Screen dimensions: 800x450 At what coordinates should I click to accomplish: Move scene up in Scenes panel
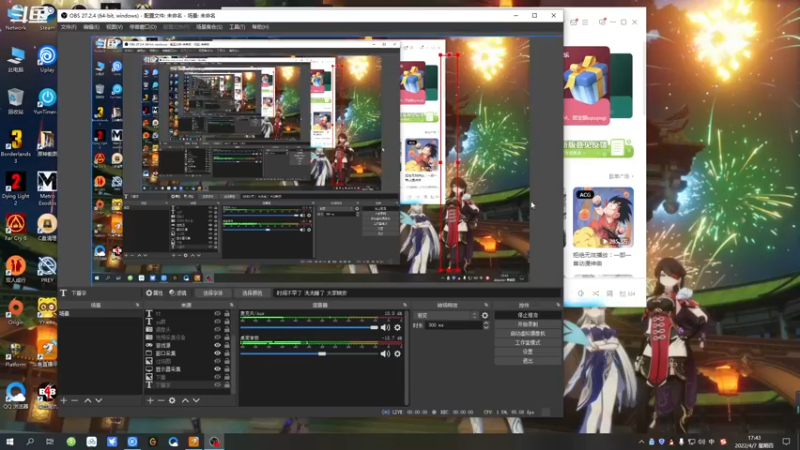pyautogui.click(x=88, y=401)
